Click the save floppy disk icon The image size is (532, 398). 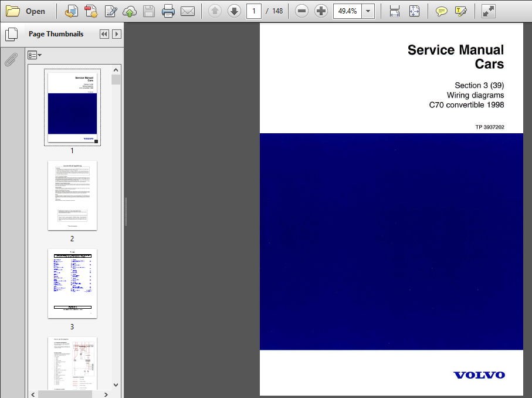[x=149, y=12]
